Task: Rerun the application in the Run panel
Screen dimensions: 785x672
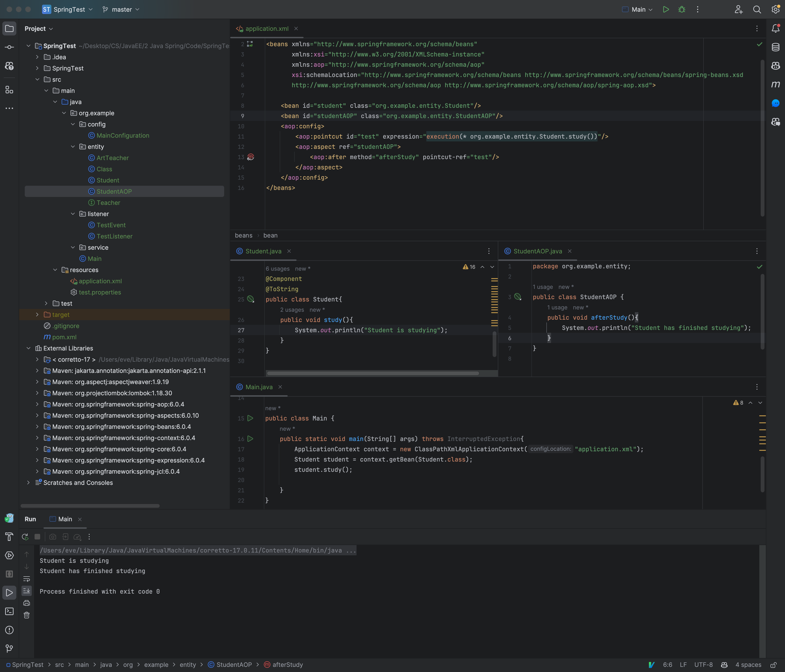Action: (x=25, y=537)
